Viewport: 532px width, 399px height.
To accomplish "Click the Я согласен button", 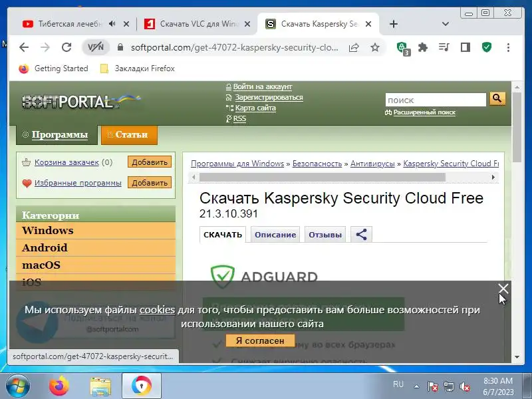I will point(260,340).
